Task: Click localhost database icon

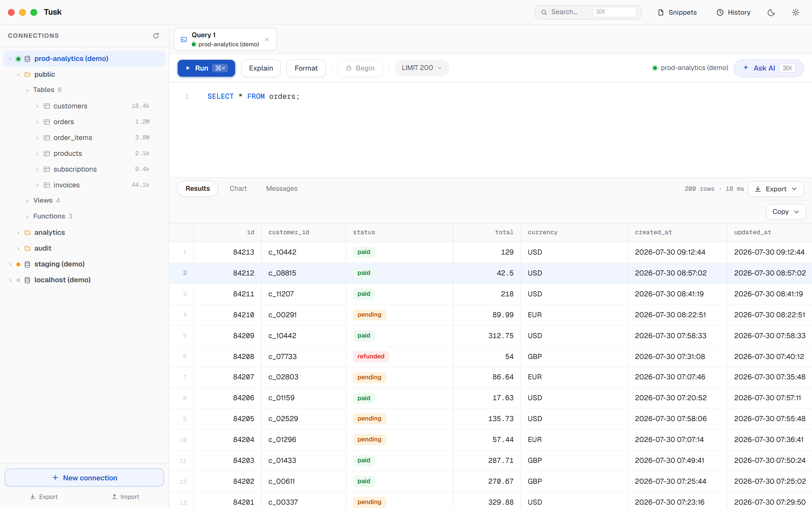Action: (28, 280)
